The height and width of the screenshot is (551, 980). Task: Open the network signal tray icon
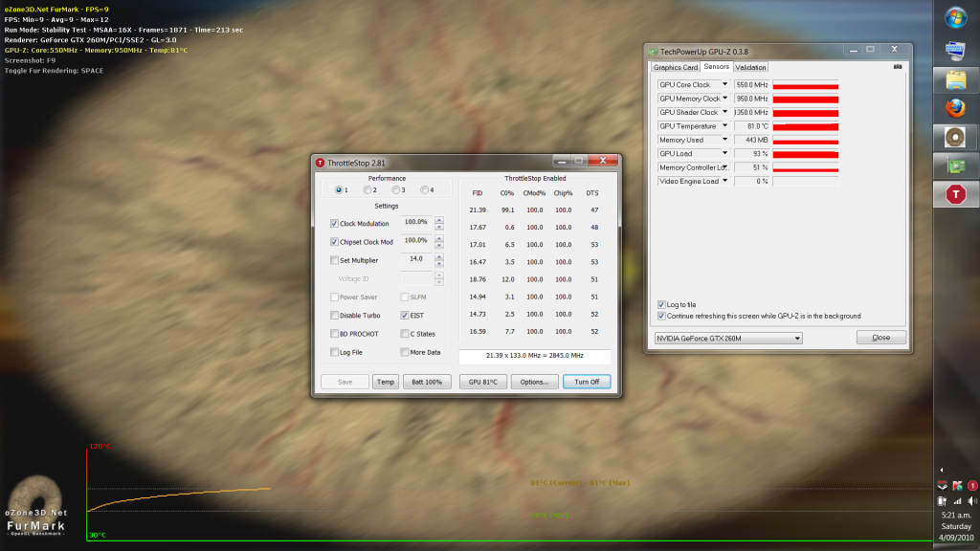click(x=957, y=501)
